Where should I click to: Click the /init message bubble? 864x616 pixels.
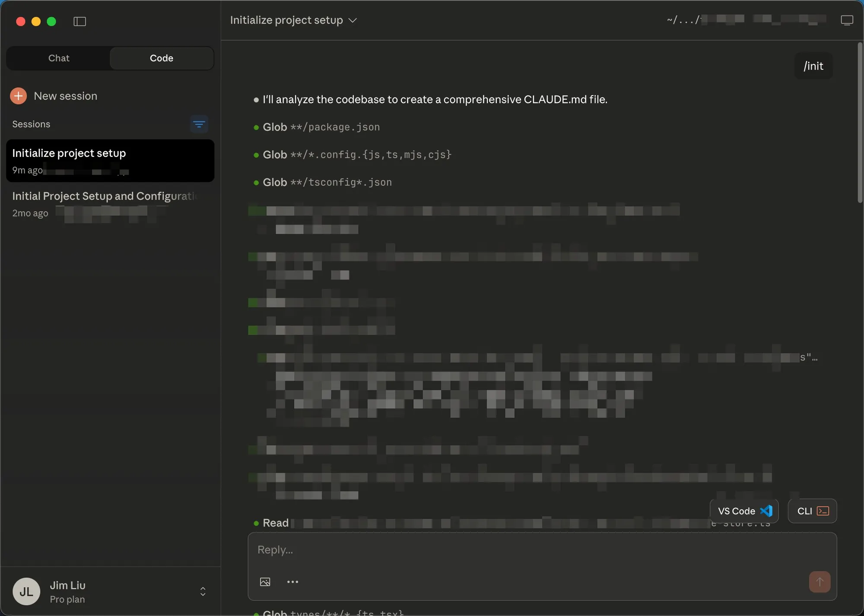point(813,66)
